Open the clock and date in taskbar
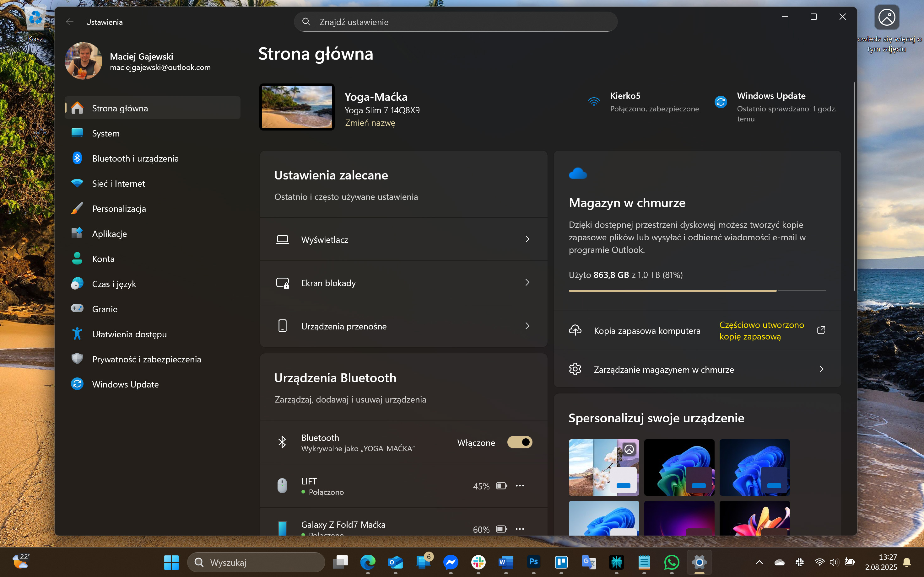The width and height of the screenshot is (924, 577). coord(880,562)
